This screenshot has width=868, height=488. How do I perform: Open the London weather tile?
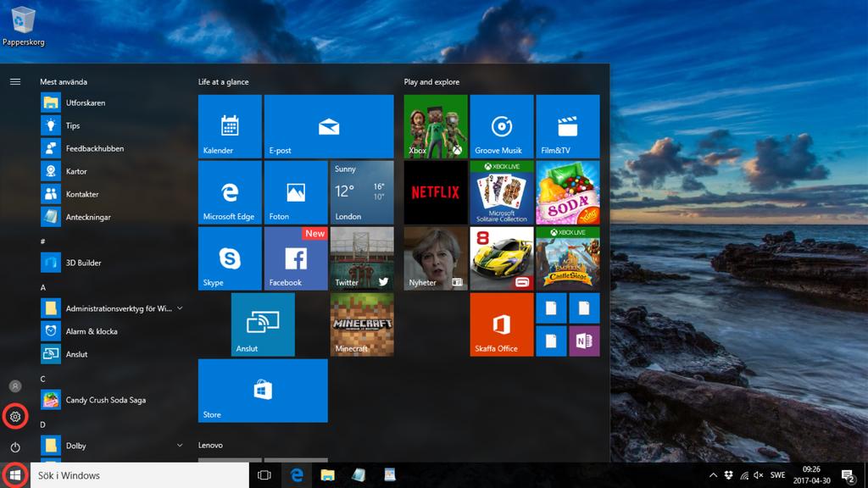click(362, 192)
